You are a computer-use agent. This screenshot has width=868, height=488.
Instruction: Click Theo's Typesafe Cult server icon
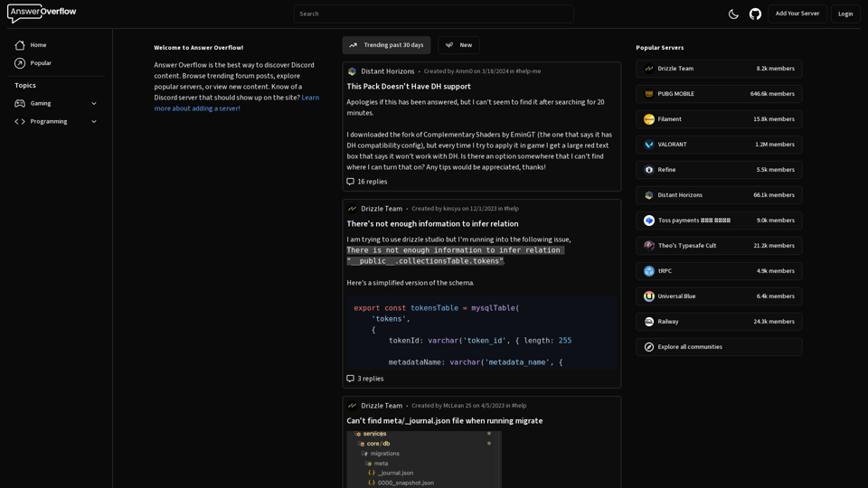pos(649,246)
